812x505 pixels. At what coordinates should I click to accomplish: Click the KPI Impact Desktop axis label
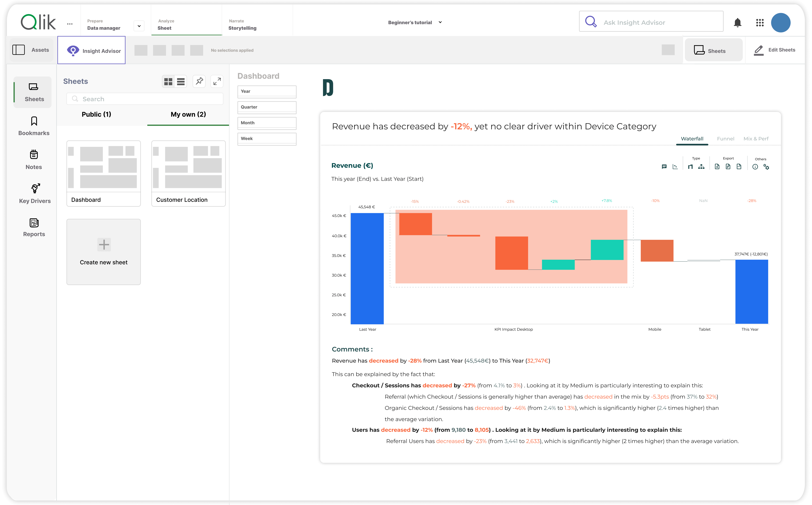point(514,329)
